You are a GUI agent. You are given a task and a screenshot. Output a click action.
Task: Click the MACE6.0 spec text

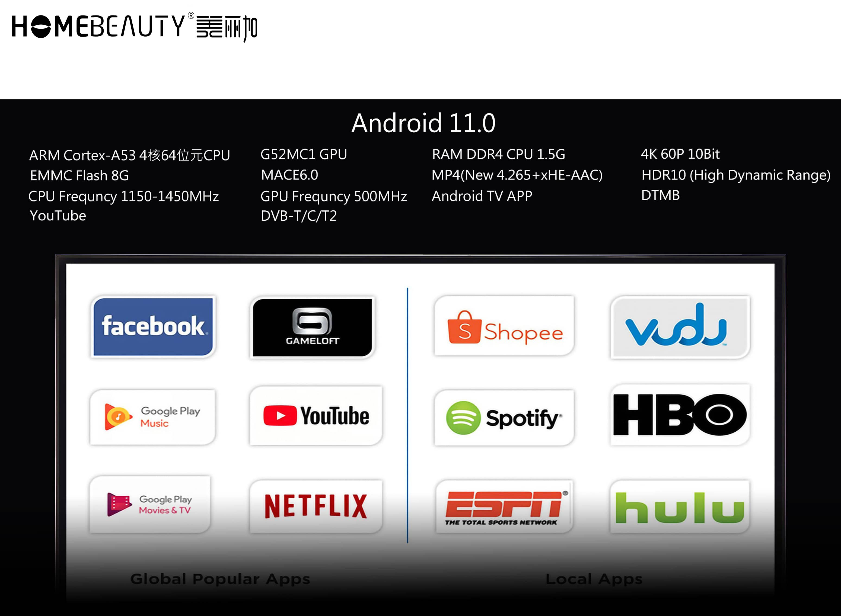click(289, 175)
